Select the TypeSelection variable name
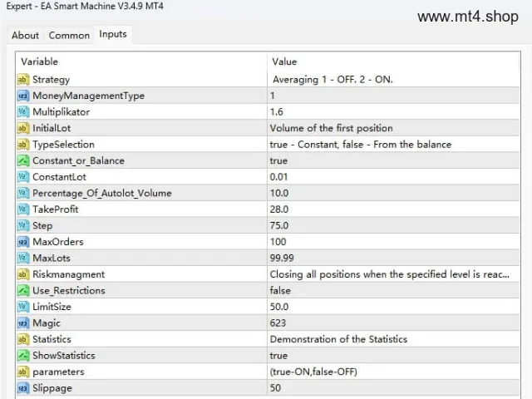The width and height of the screenshot is (532, 399). click(63, 145)
